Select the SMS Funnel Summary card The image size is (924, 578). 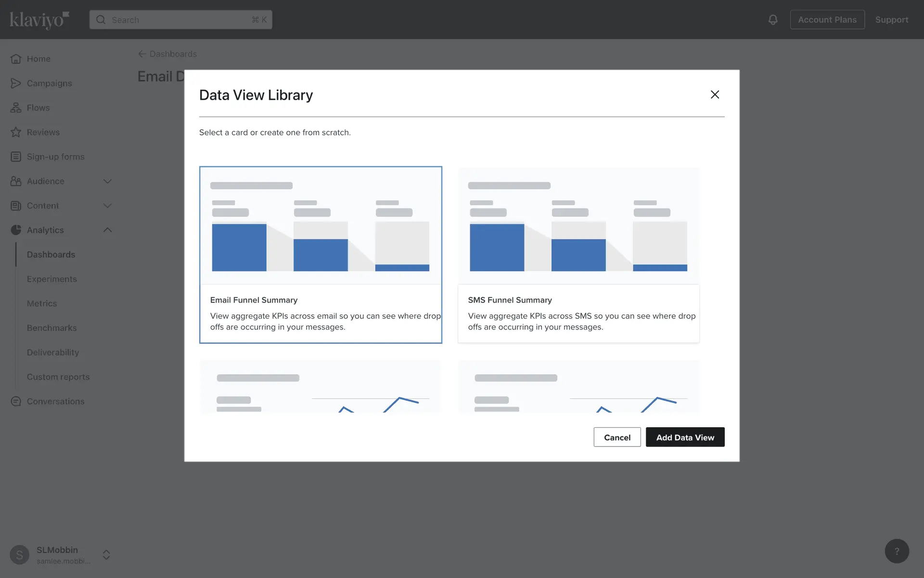pos(578,255)
